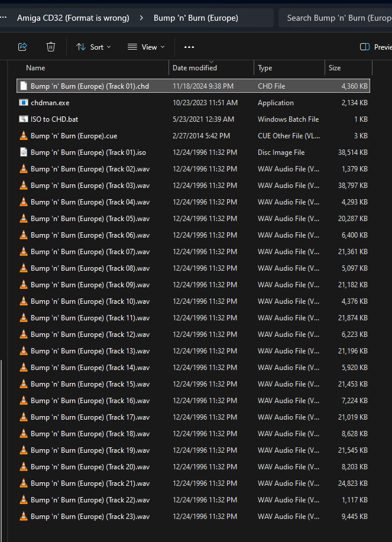Click the chdman.exe application icon
Screen dimensions: 392x542
[x=24, y=102]
